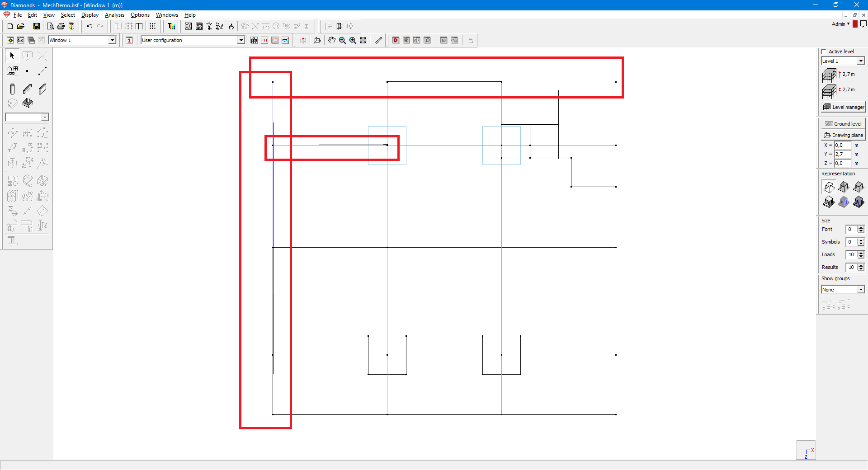Select the wireframe representation icon
Viewport: 868px width, 470px height.
coord(829,187)
